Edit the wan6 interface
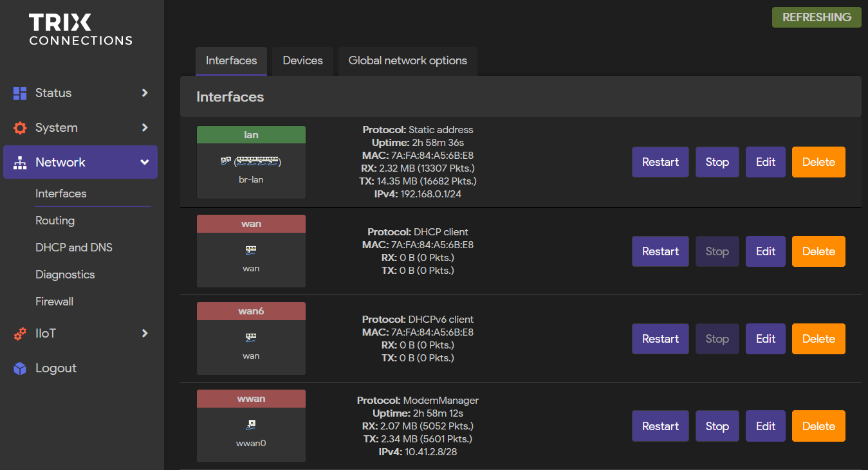The height and width of the screenshot is (470, 868). pos(765,338)
